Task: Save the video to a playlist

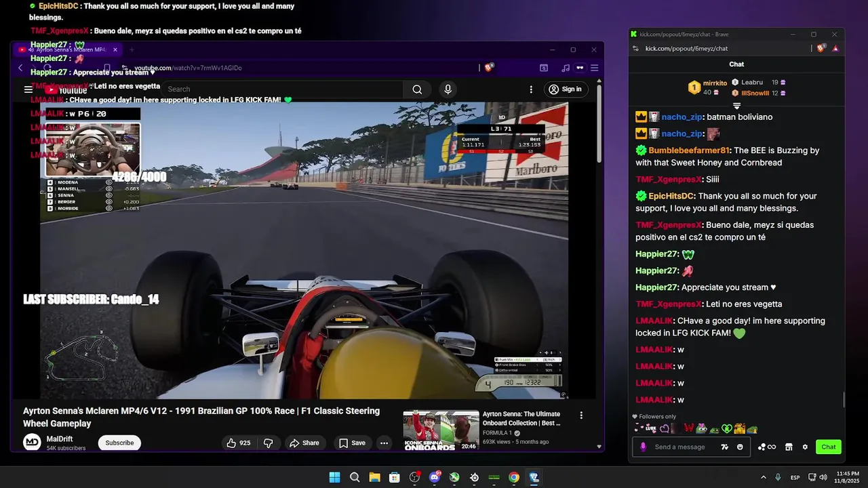Action: click(352, 443)
